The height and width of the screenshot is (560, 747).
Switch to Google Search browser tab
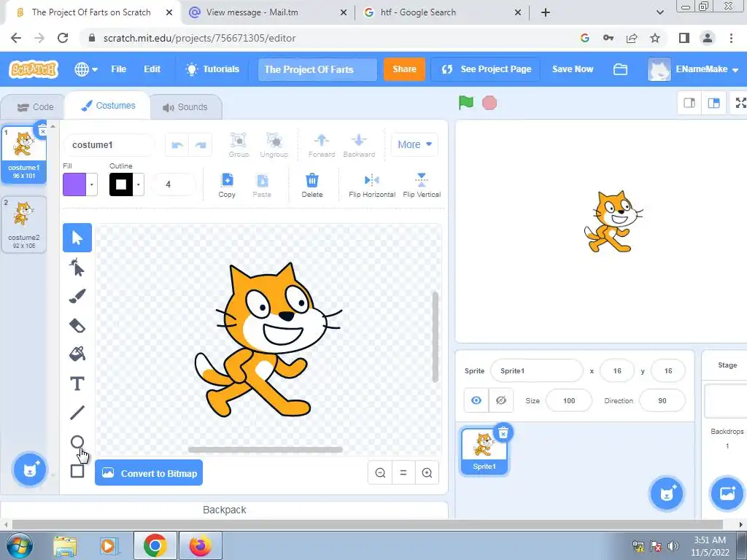443,13
